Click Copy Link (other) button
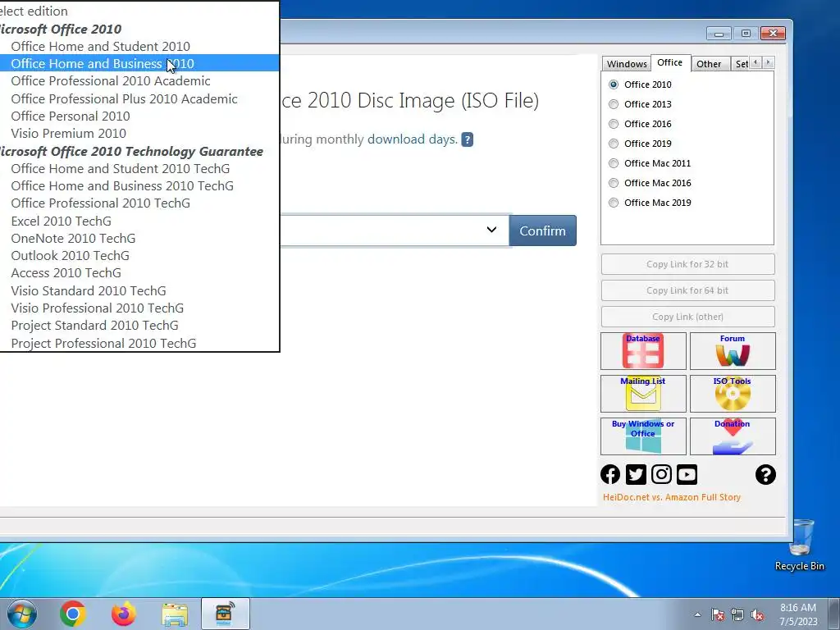This screenshot has height=630, width=840. 688,317
